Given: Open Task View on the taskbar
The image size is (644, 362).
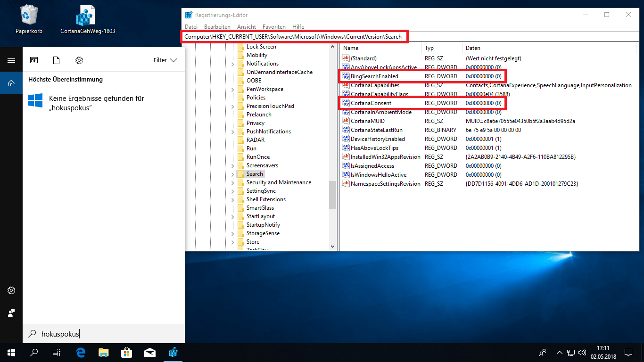Looking at the screenshot, I should tap(57, 352).
